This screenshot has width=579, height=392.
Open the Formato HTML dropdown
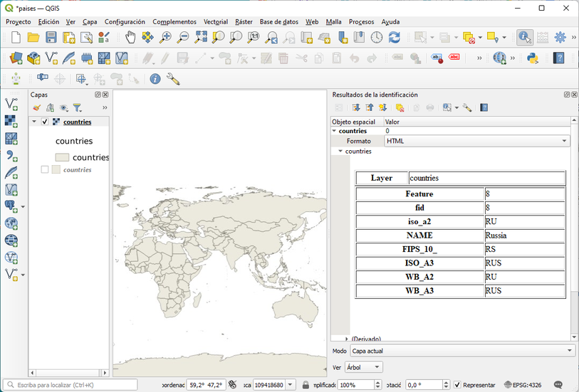476,141
